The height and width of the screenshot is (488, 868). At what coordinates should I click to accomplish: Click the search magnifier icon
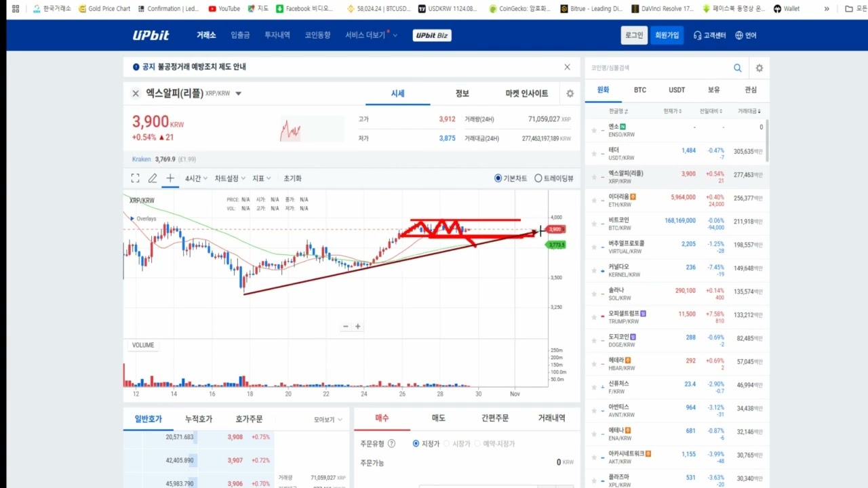coord(738,68)
